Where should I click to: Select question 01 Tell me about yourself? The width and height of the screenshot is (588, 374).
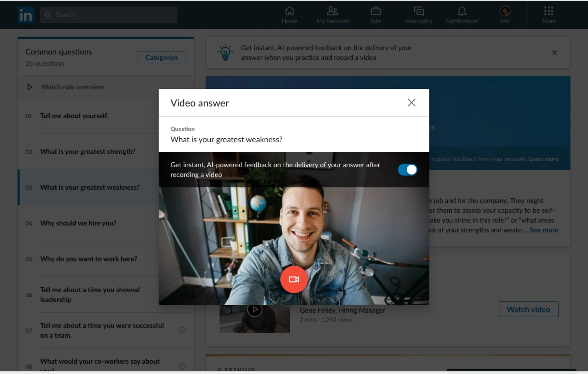point(88,116)
